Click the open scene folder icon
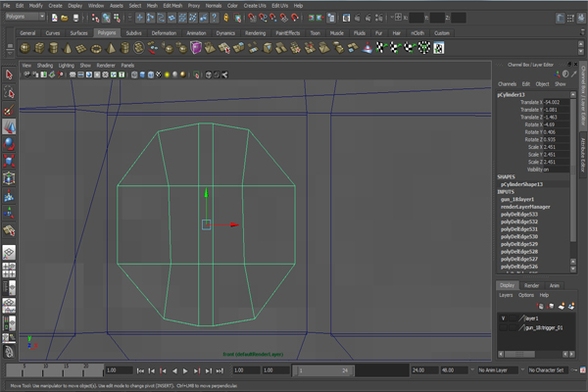This screenshot has width=588, height=392. [x=65, y=18]
